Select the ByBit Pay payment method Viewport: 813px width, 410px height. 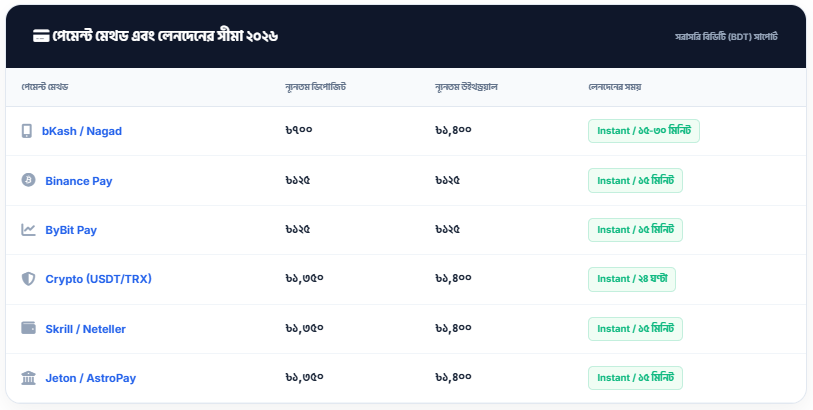(x=71, y=230)
